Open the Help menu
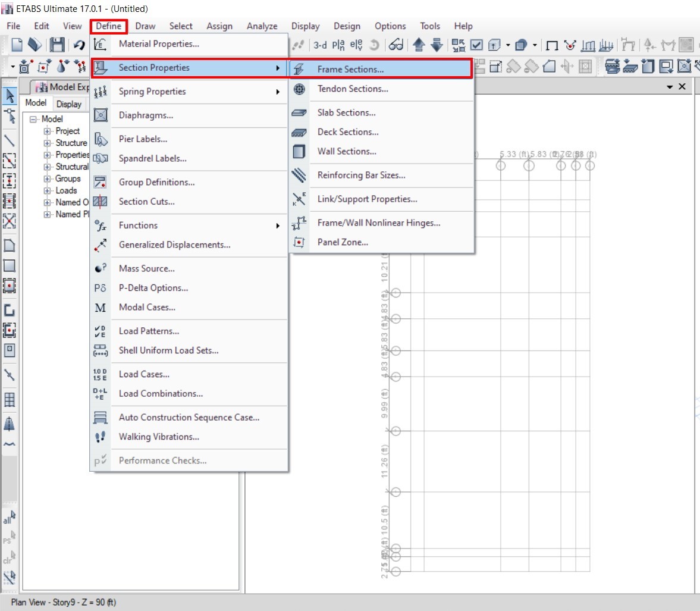This screenshot has width=700, height=611. 463,26
